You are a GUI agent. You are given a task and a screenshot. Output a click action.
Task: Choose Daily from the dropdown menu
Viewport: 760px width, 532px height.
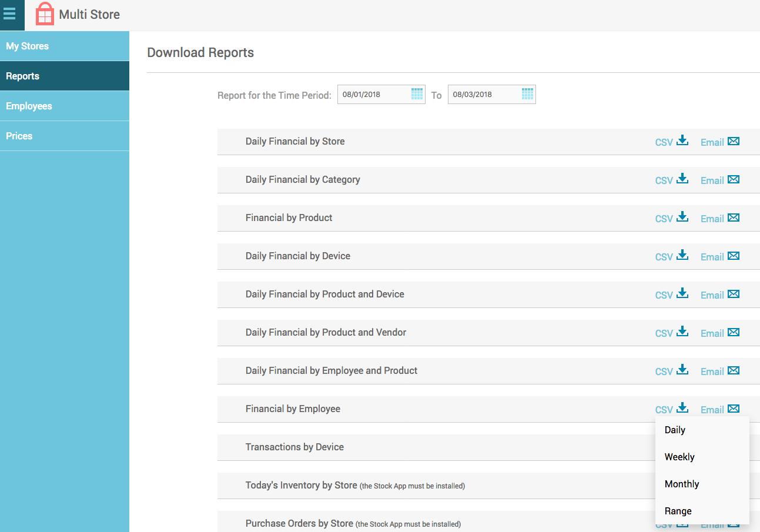[x=702, y=430]
